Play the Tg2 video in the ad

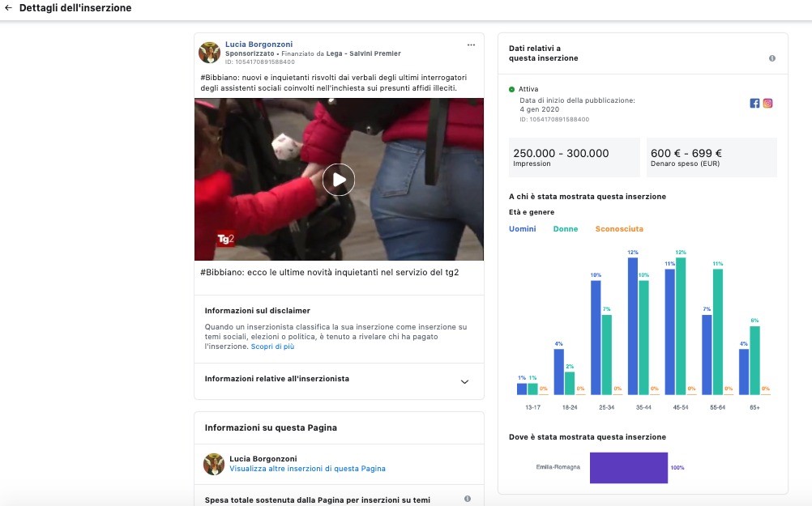pos(338,180)
